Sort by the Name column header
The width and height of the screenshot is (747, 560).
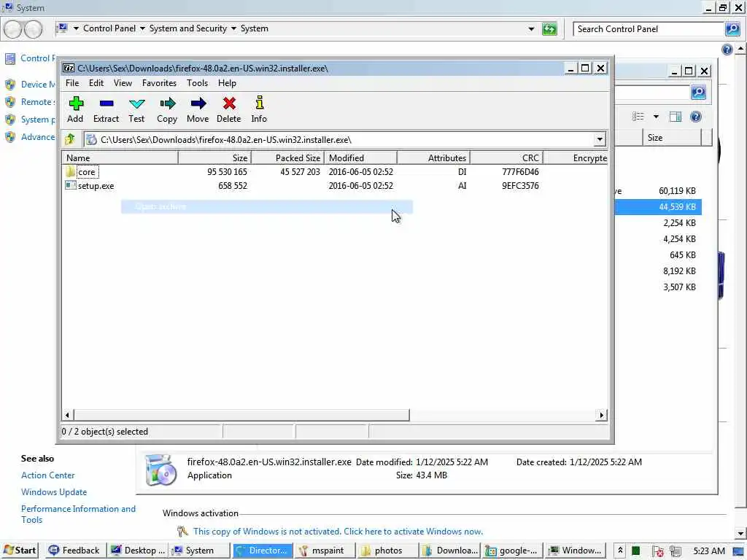click(120, 157)
